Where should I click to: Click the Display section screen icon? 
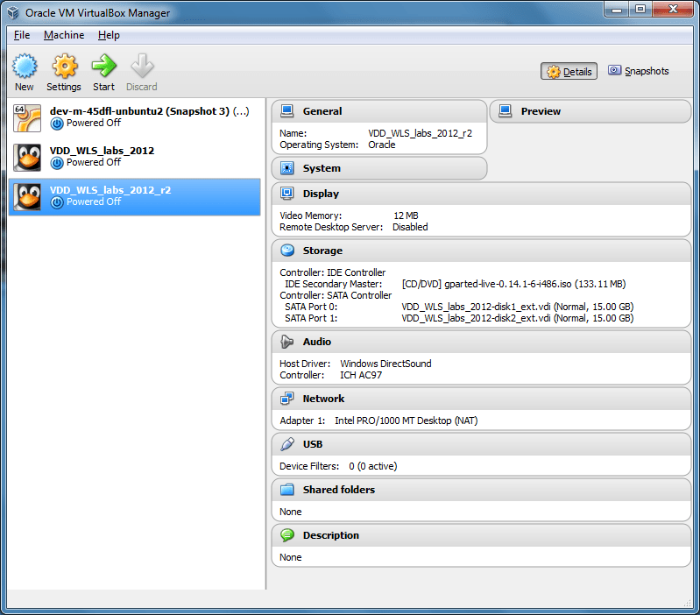coord(287,194)
